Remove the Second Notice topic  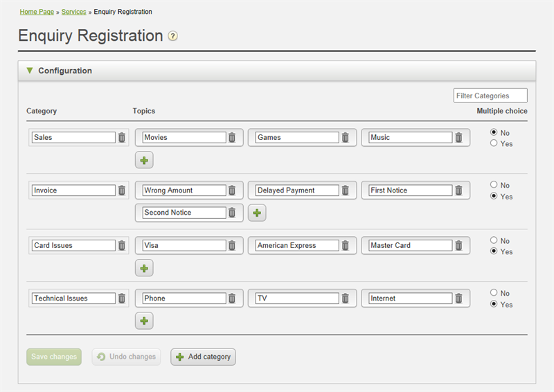232,213
